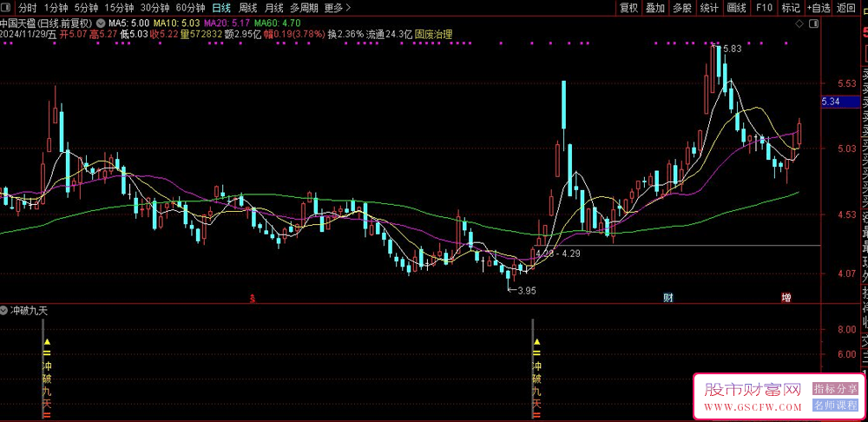The width and height of the screenshot is (868, 422).
Task: Click the MA5: 5.00 indicator label
Action: (129, 23)
